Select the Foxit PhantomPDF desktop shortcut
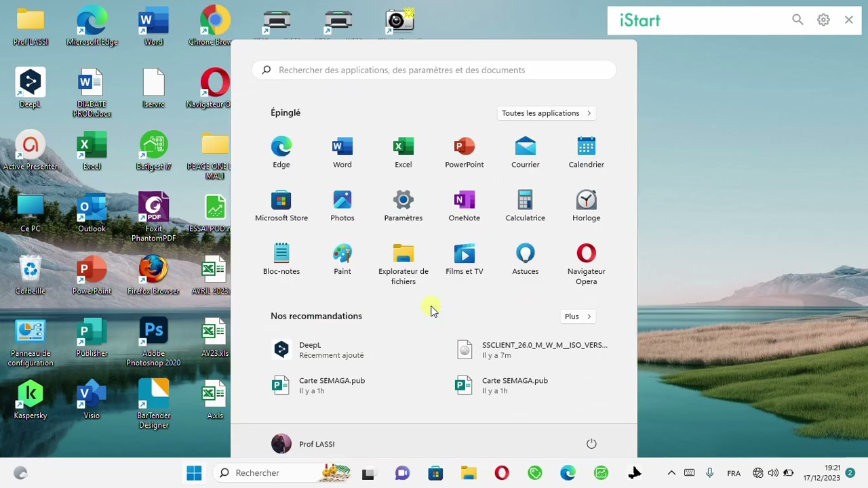Image resolution: width=868 pixels, height=488 pixels. point(154,217)
